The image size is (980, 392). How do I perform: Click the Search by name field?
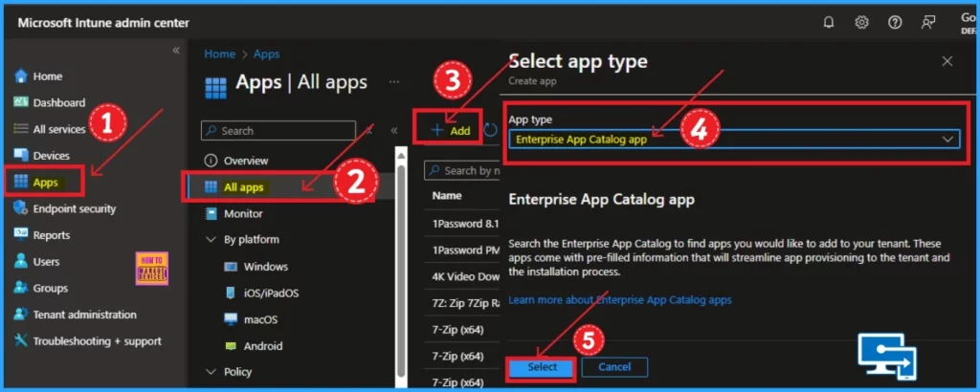tap(461, 170)
